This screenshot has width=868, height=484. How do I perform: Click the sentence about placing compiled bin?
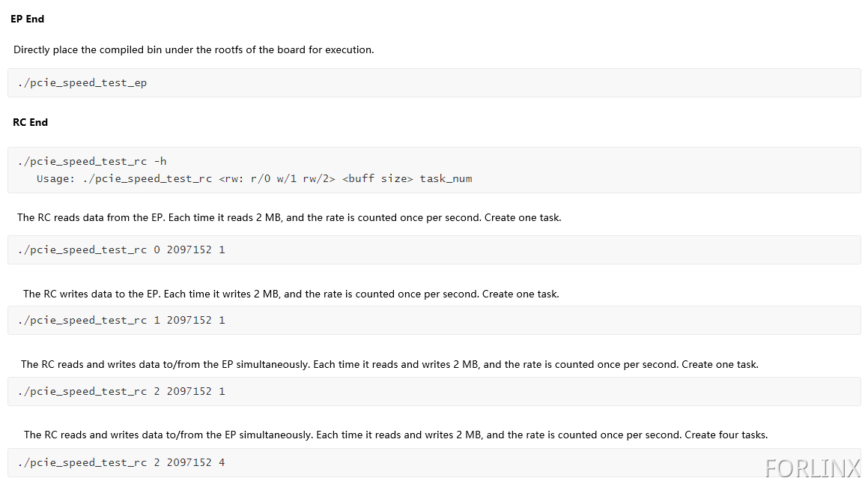[194, 50]
